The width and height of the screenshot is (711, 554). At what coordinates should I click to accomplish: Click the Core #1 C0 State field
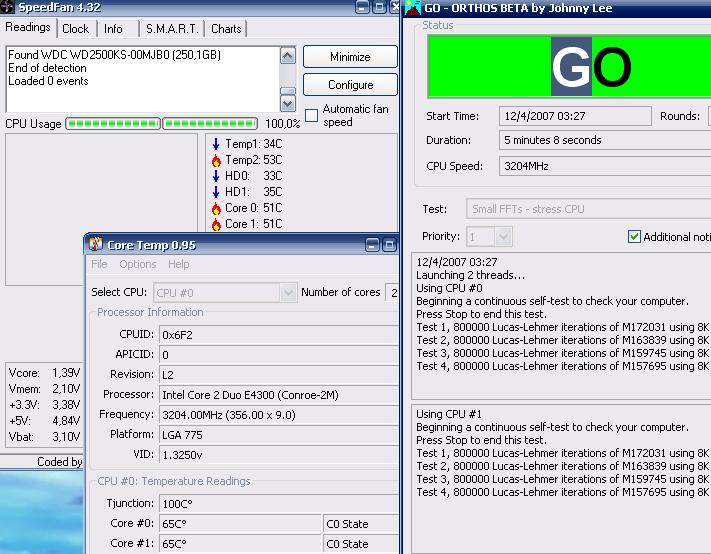(361, 544)
